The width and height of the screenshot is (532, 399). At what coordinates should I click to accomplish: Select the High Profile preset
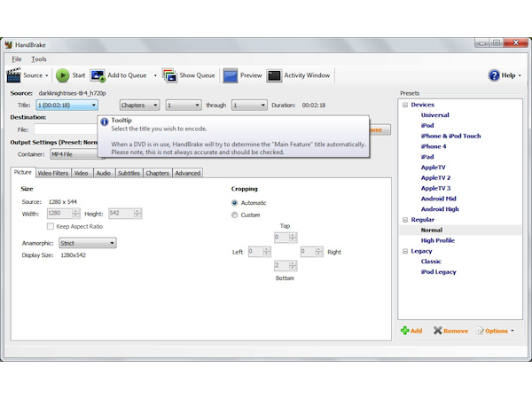coord(438,240)
